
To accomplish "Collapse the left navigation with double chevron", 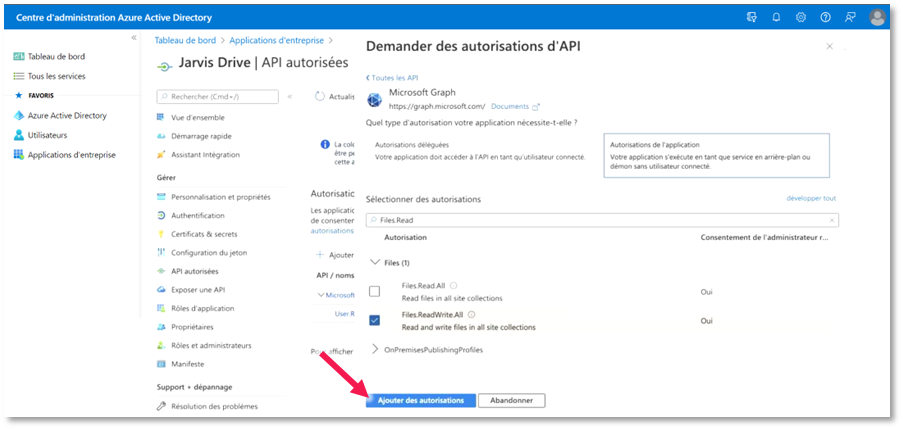I will pyautogui.click(x=134, y=37).
